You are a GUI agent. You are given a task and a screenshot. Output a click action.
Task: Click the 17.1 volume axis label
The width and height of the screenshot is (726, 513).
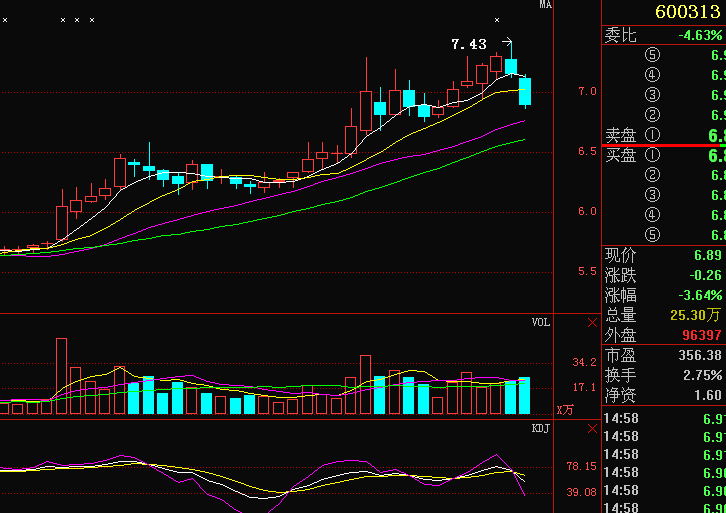584,387
